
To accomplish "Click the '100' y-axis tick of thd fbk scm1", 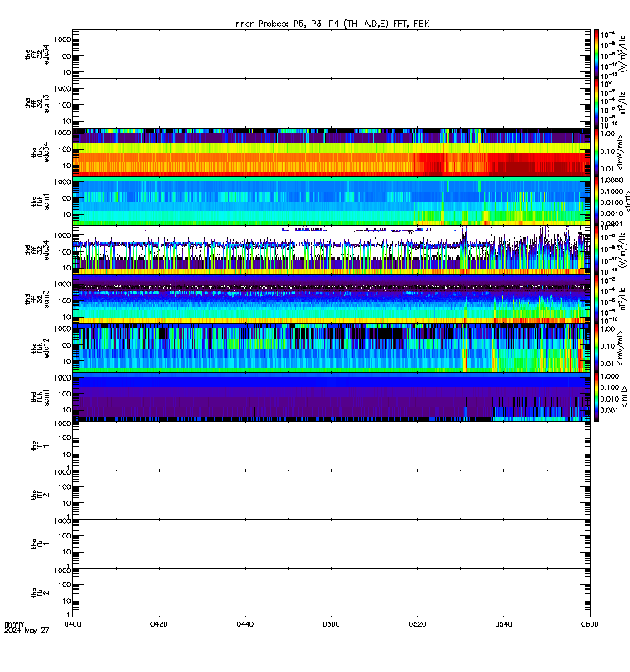I will (65, 394).
